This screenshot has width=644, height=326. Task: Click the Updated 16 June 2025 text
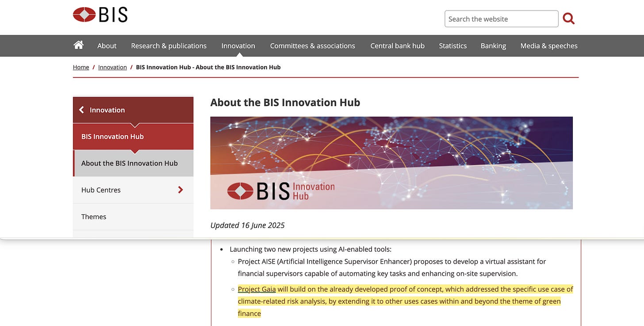coord(247,225)
